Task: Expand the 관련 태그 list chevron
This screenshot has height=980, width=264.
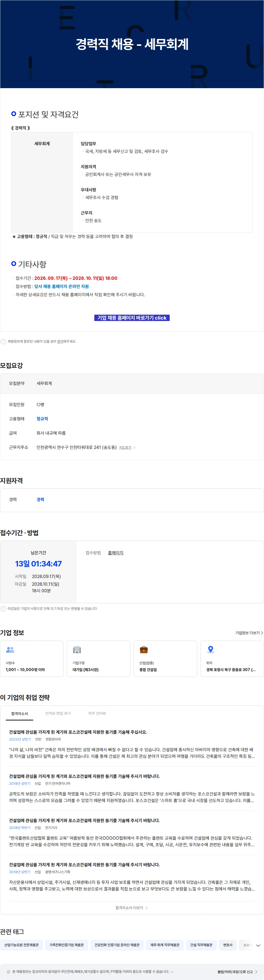Action: [258, 945]
